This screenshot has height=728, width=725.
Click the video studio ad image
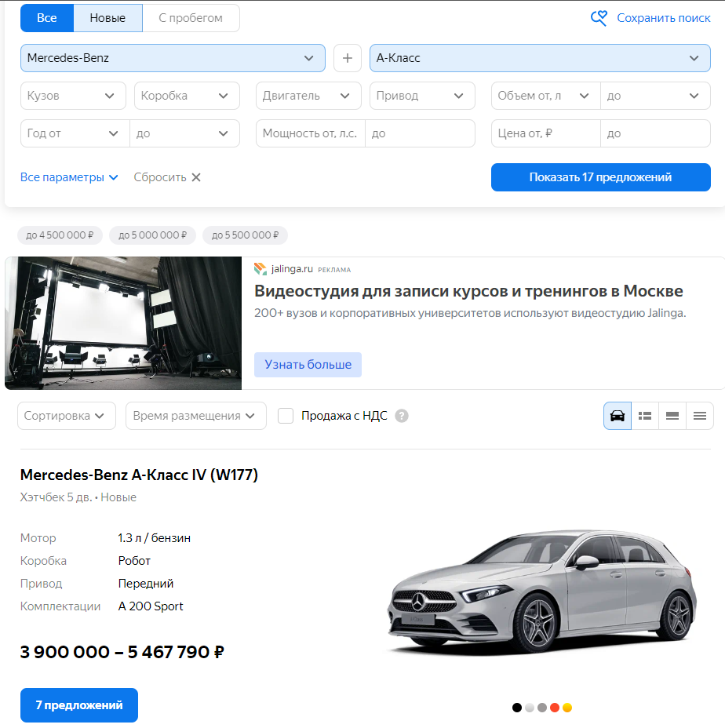coord(123,323)
